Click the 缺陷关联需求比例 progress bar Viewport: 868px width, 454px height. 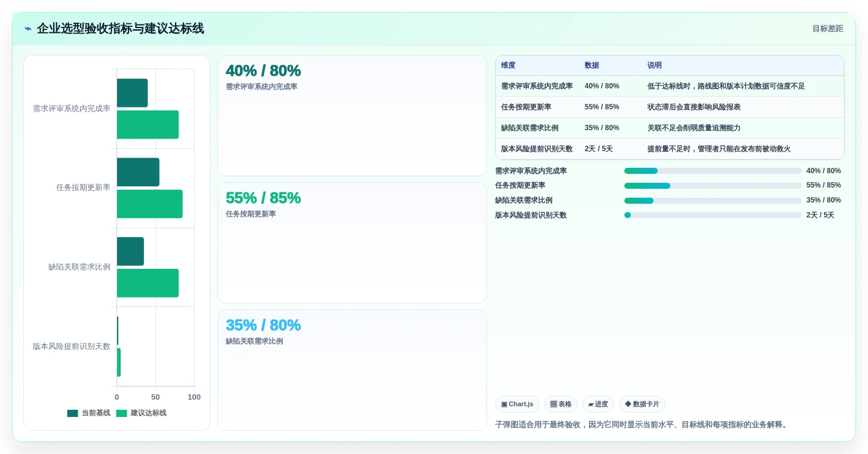pyautogui.click(x=713, y=201)
